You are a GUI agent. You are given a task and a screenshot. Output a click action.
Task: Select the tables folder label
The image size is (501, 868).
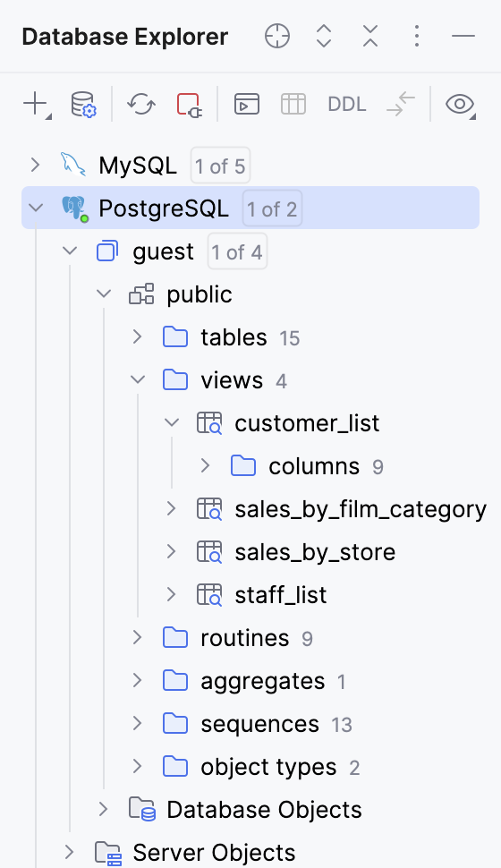coord(234,337)
